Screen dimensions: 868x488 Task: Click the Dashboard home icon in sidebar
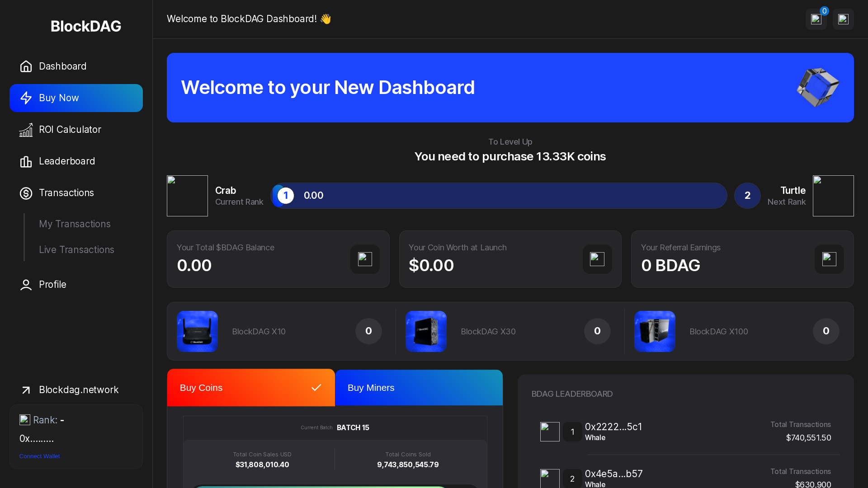[26, 66]
